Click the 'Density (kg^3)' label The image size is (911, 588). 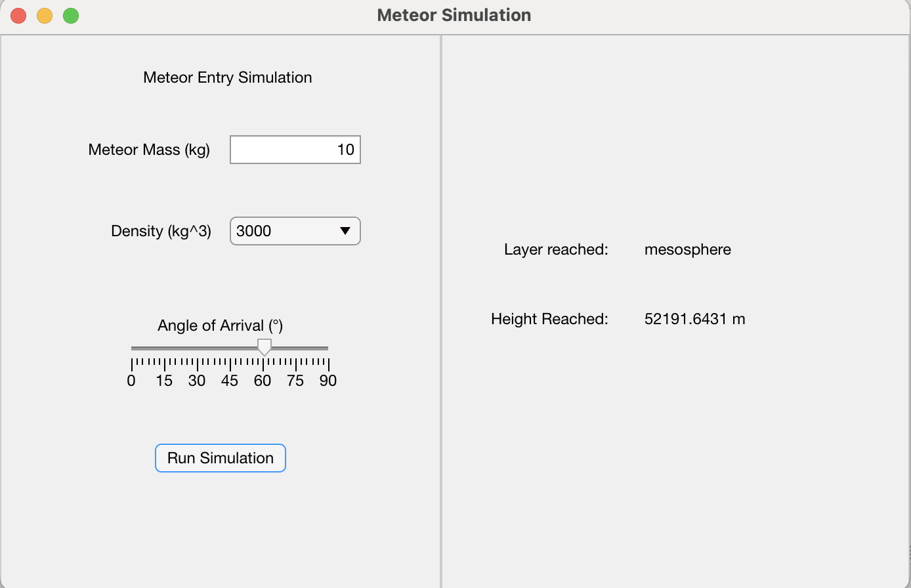coord(161,231)
